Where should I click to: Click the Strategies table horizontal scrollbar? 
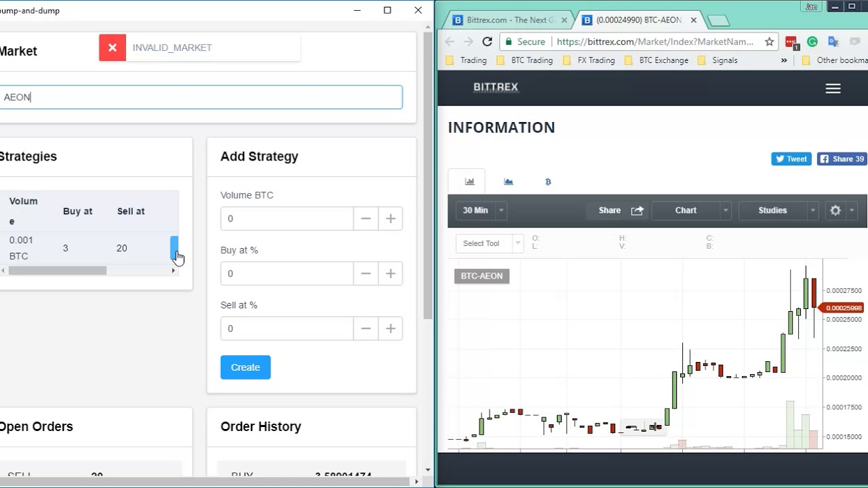57,270
